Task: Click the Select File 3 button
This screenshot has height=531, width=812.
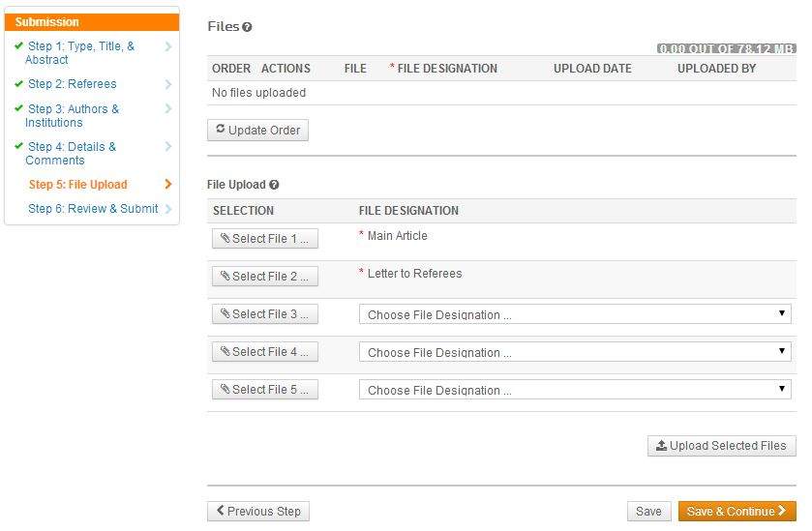Action: 264,314
